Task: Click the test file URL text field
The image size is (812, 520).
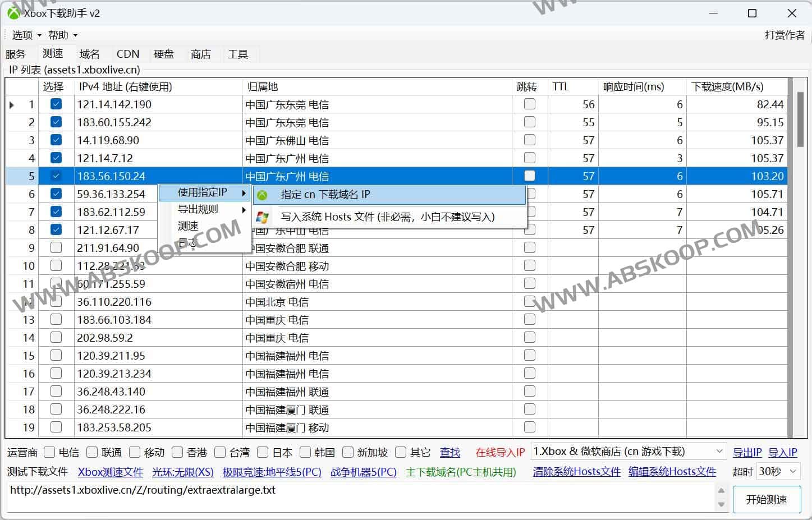Action: [359, 496]
